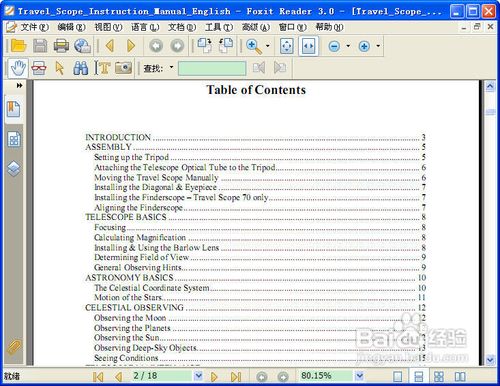500x386 pixels.
Task: Click the Zoom In plus button
Action: pos(364,46)
